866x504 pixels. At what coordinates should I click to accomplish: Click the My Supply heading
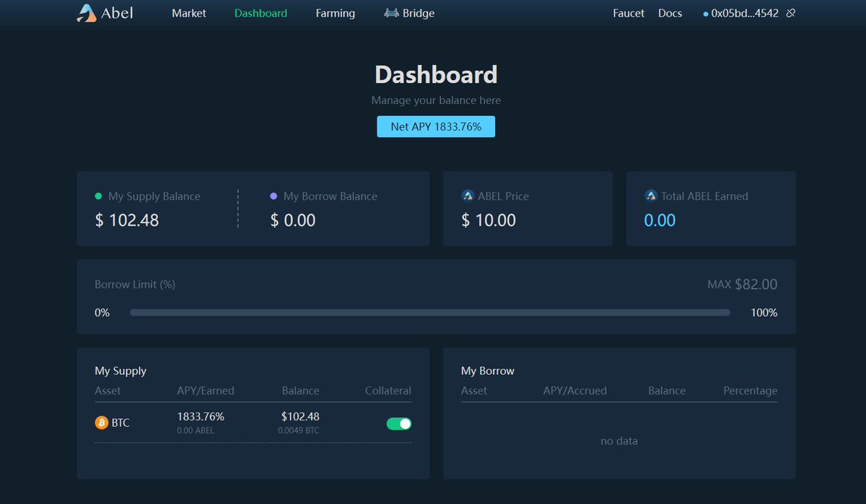121,371
